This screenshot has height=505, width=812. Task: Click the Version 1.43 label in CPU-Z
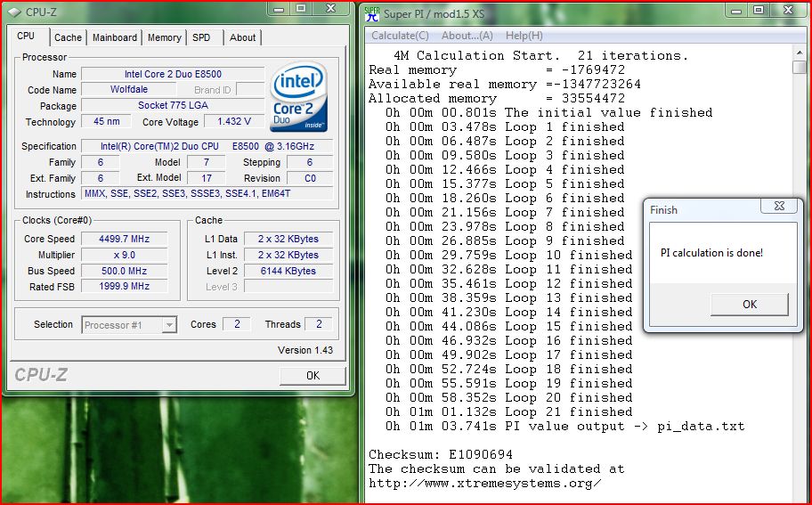(x=305, y=350)
